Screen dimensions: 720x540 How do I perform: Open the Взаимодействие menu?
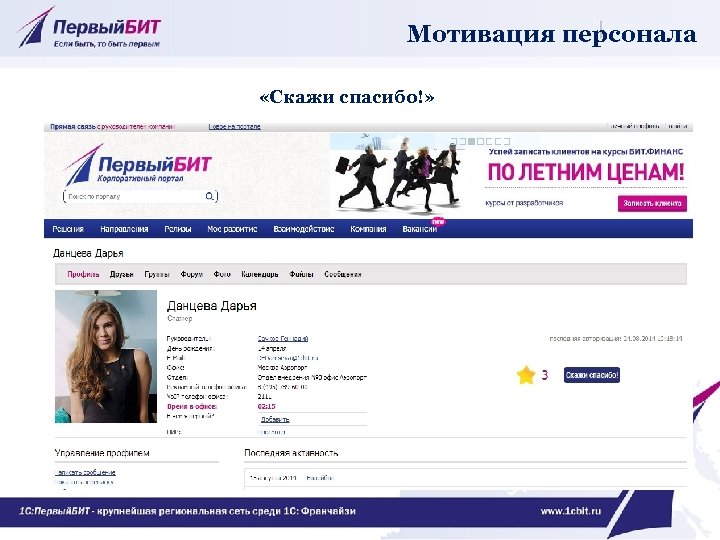304,229
